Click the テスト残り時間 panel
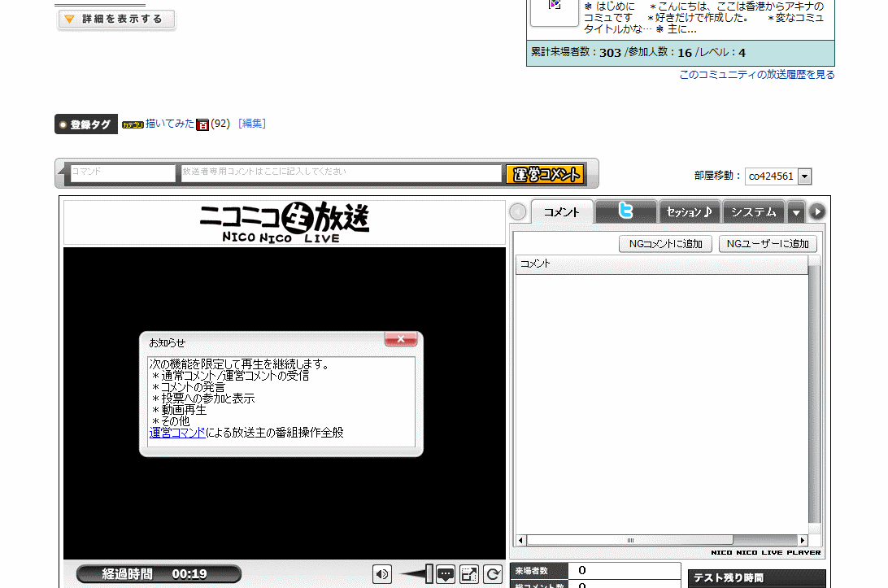888x588 pixels. pos(756,578)
